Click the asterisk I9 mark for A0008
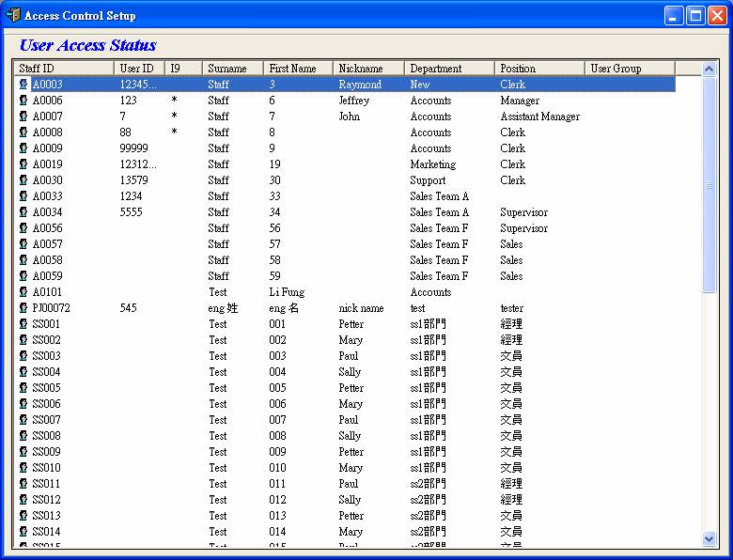733x560 pixels. tap(174, 132)
